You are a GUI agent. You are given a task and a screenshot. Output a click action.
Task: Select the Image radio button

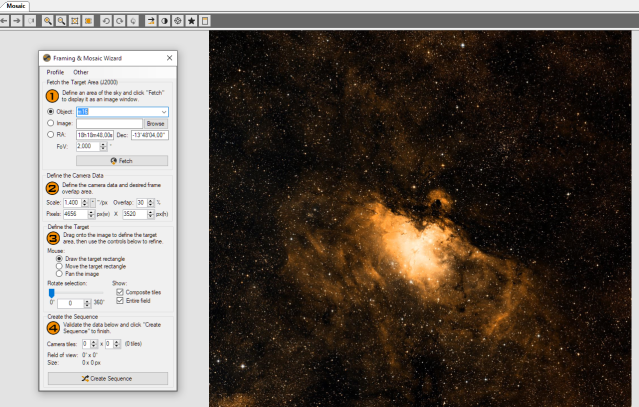tap(51, 124)
